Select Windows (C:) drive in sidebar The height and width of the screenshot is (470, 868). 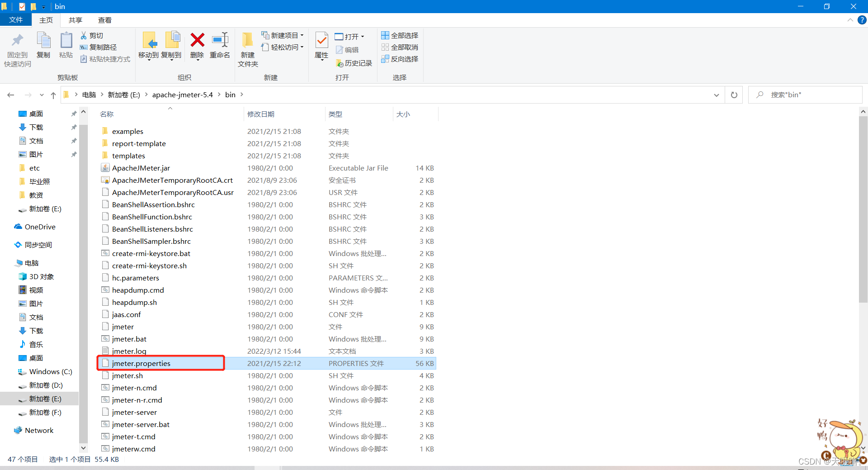(45, 371)
